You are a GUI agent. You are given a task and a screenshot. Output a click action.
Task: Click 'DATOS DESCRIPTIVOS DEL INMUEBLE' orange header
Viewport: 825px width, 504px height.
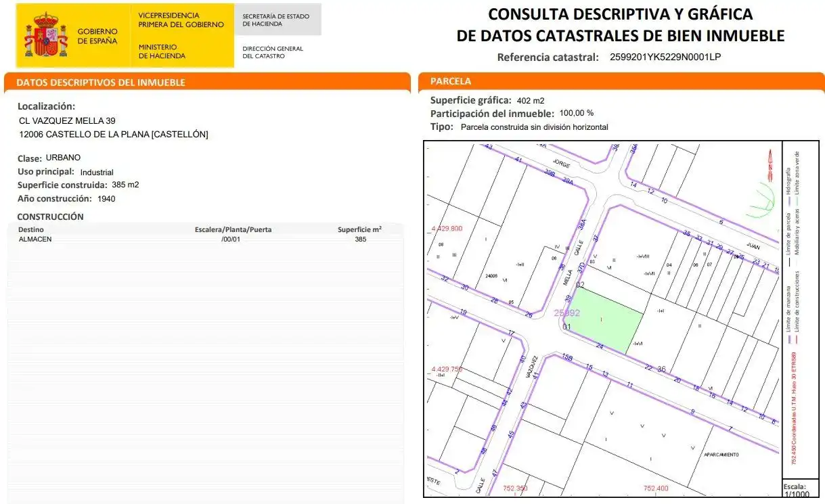100,83
